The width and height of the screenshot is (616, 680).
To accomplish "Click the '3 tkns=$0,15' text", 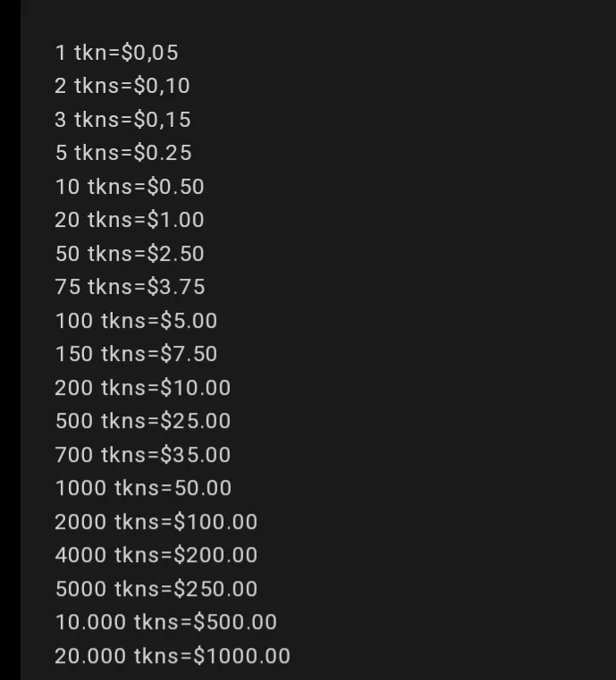I will 122,120.
